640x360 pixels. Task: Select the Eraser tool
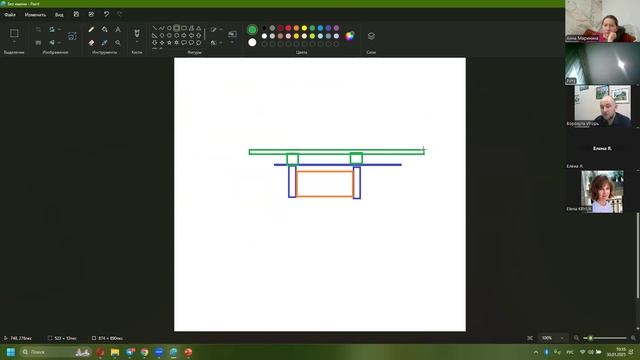click(91, 42)
